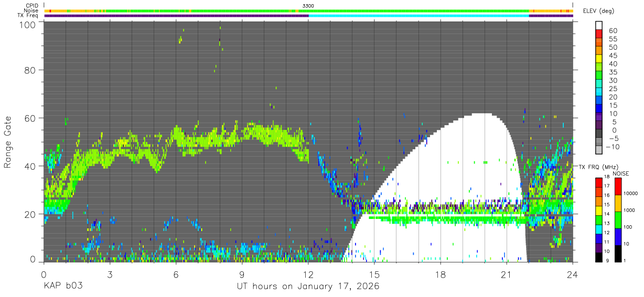Click the ELEV (deg) legend title
Image resolution: width=644 pixels, height=297 pixels.
coord(598,11)
